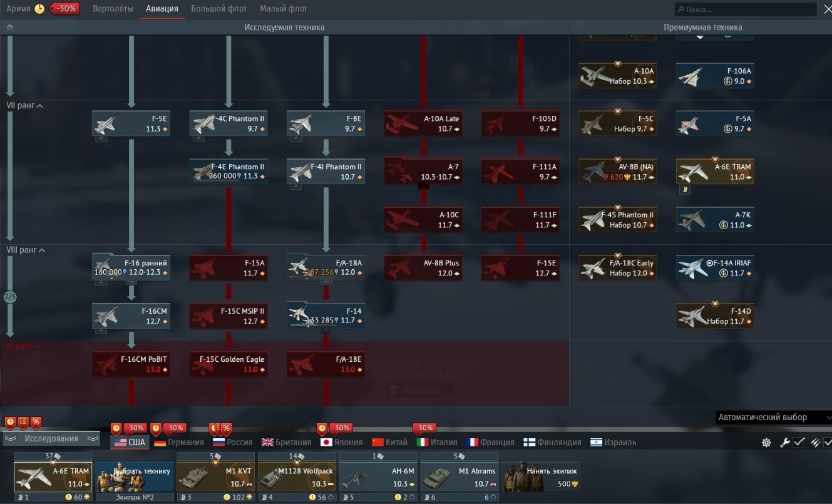
Task: Toggle the auto-repair wrench checkbox
Action: [x=799, y=442]
